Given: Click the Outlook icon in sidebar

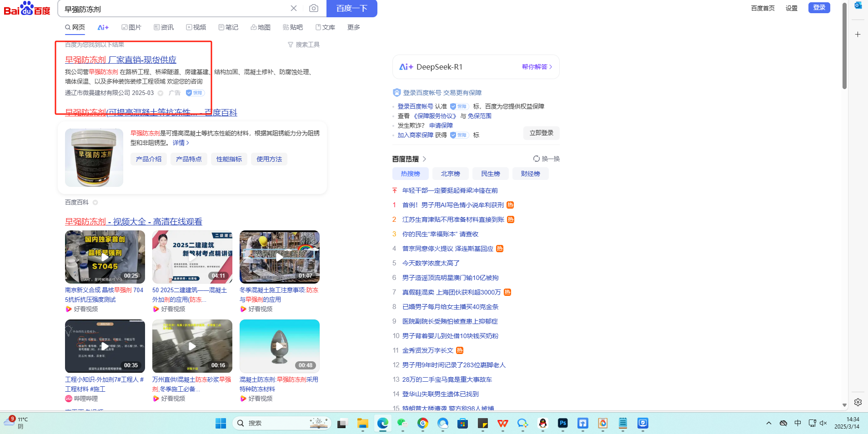Looking at the screenshot, I should click(858, 5).
